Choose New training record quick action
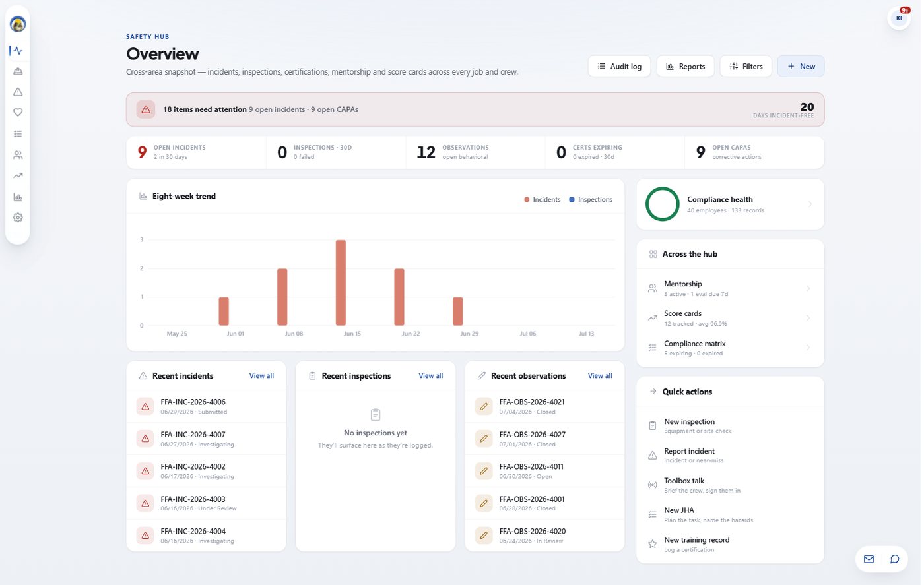 (x=730, y=545)
